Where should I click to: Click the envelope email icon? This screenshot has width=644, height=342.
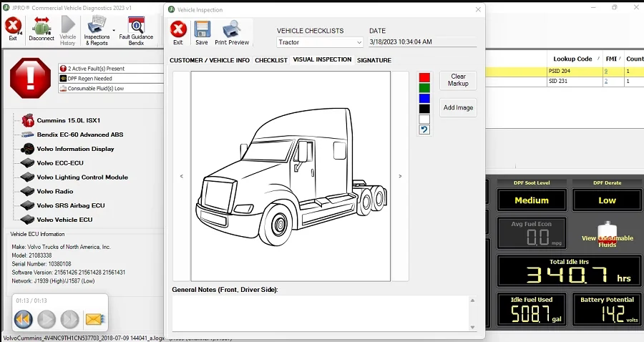pos(94,319)
